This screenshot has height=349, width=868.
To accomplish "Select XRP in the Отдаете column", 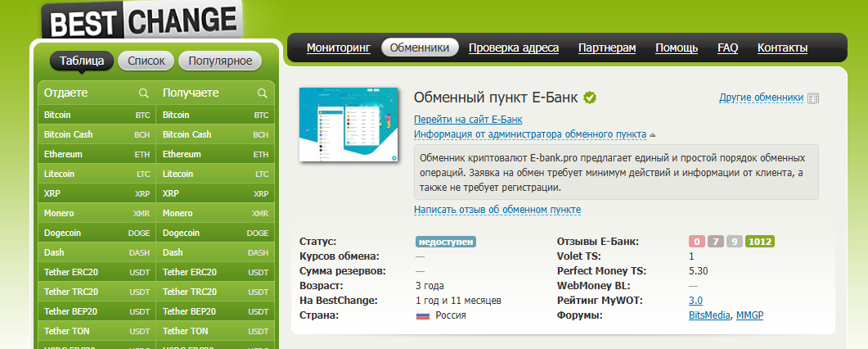I will [x=97, y=194].
